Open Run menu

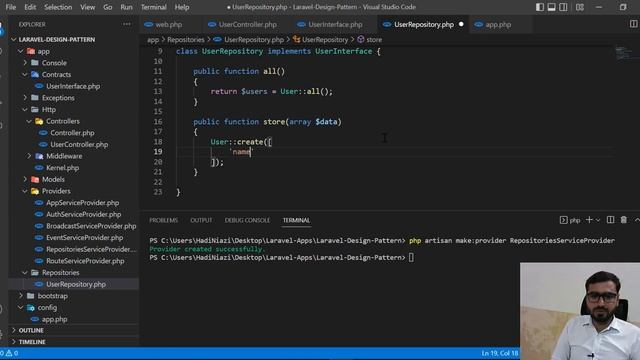click(126, 7)
